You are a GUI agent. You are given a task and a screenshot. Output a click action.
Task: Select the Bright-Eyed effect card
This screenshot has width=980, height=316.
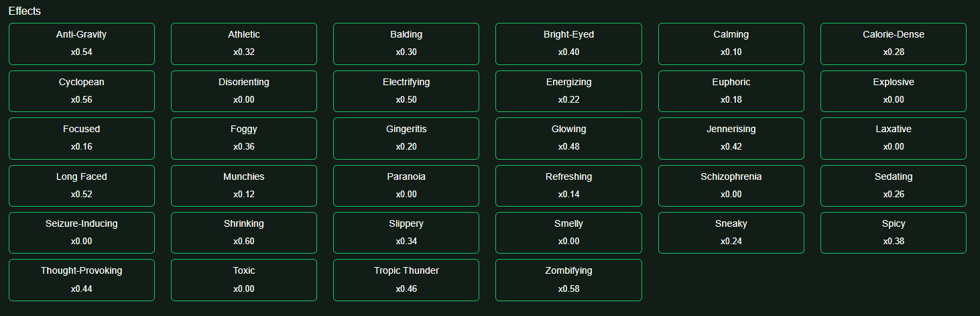click(568, 44)
